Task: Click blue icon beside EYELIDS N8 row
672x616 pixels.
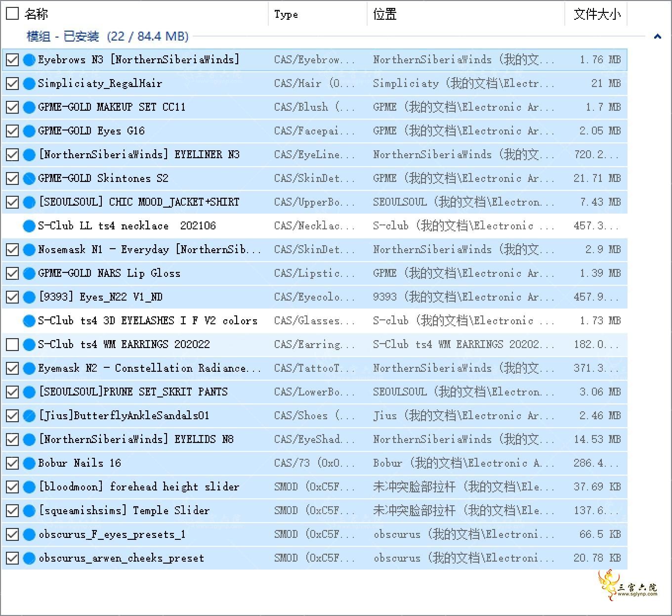Action: (x=29, y=440)
